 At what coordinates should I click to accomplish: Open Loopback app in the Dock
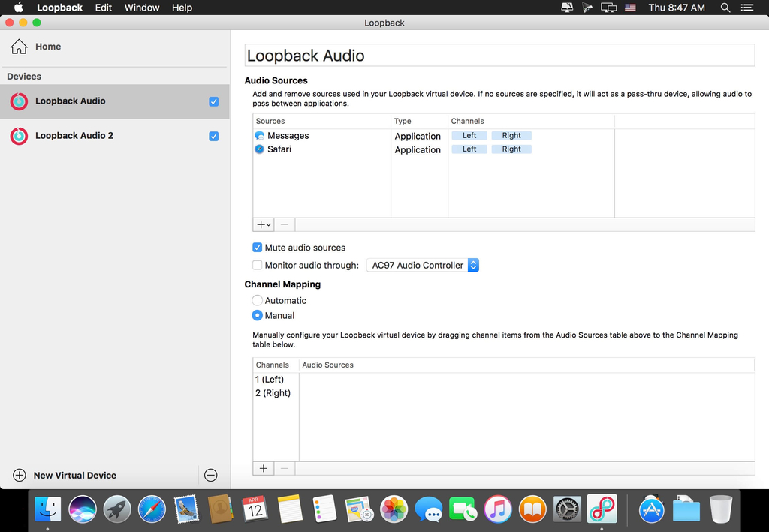(x=602, y=509)
